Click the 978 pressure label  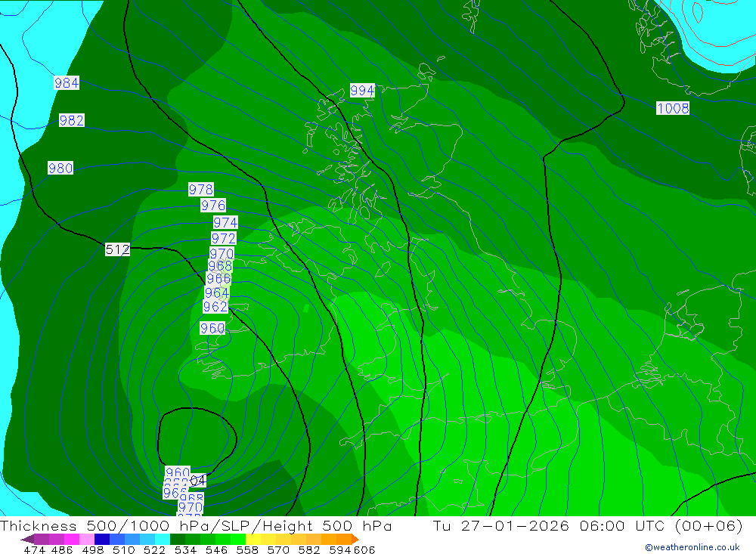pos(201,189)
